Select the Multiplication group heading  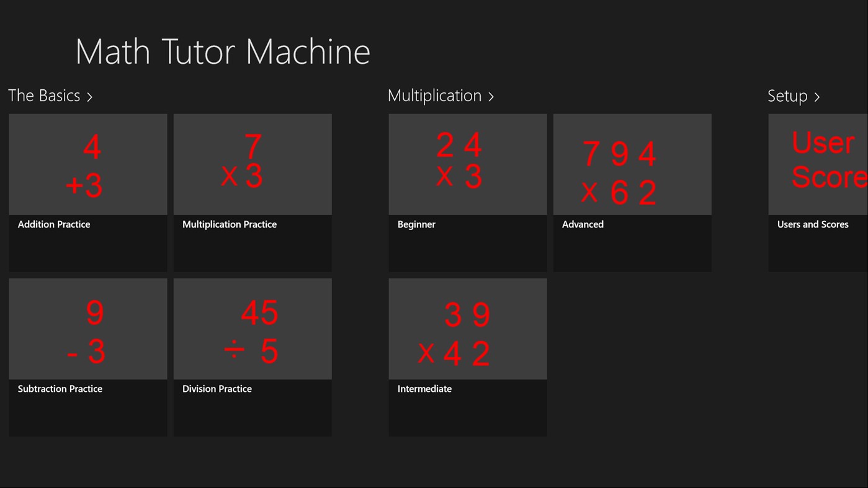click(434, 95)
